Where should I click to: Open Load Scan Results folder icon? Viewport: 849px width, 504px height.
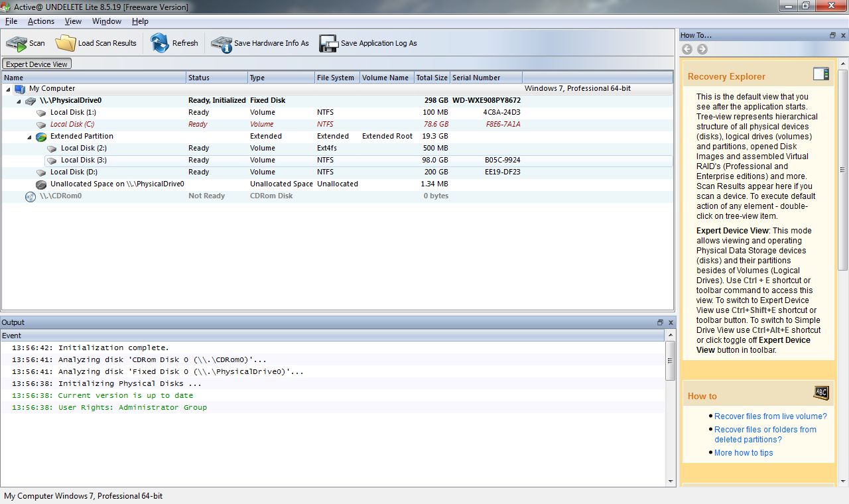66,44
